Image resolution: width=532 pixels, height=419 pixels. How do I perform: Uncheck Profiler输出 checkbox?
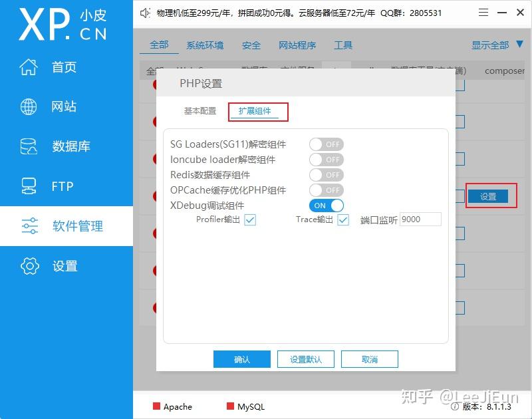(250, 220)
